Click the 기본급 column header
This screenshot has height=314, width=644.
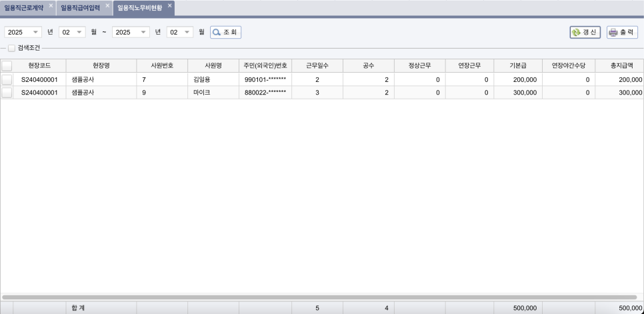tap(518, 66)
